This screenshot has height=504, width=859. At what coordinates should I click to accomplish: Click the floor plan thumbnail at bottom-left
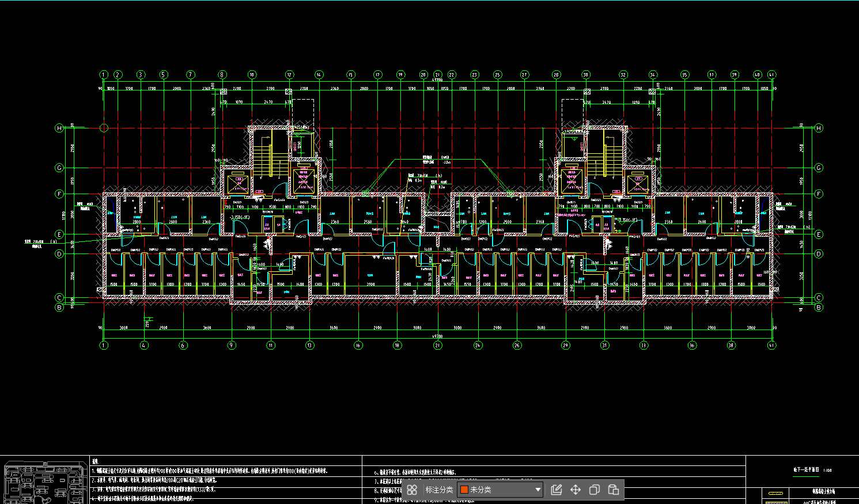coord(43,482)
